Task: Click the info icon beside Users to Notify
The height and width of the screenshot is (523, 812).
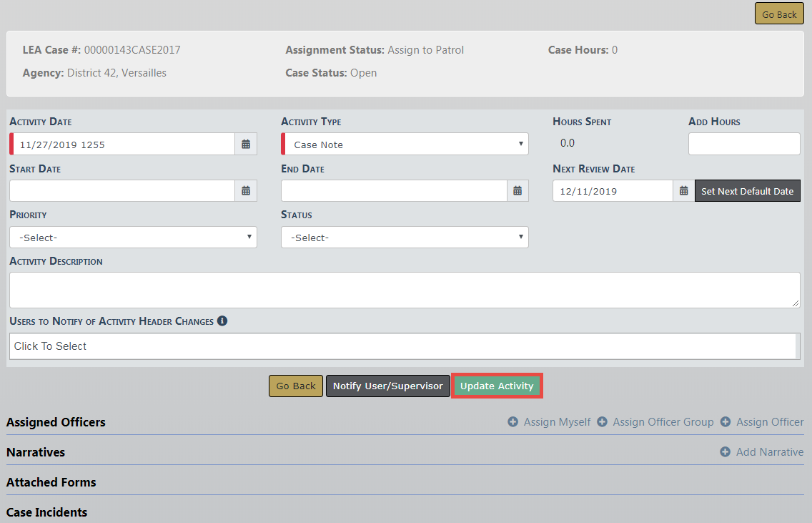Action: tap(222, 321)
